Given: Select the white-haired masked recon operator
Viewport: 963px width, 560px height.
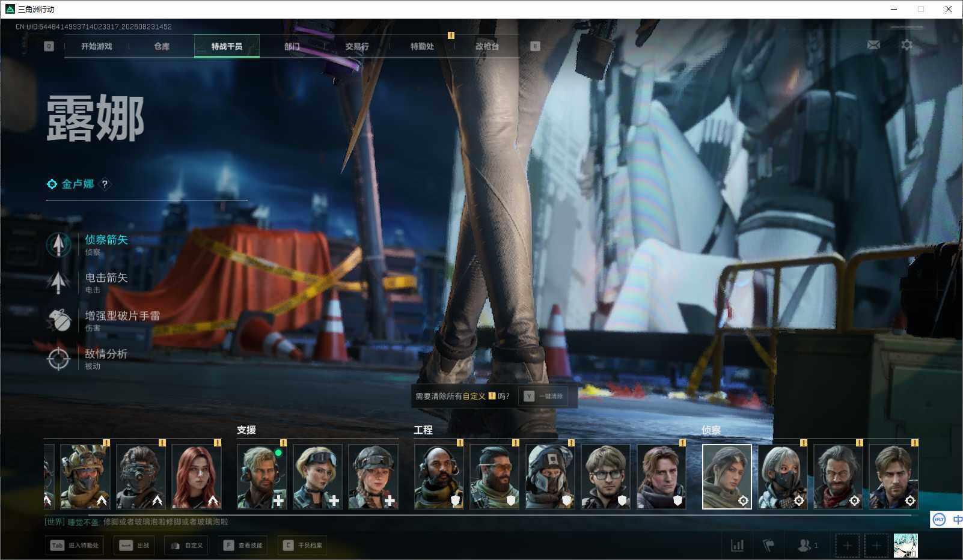Looking at the screenshot, I should click(783, 476).
